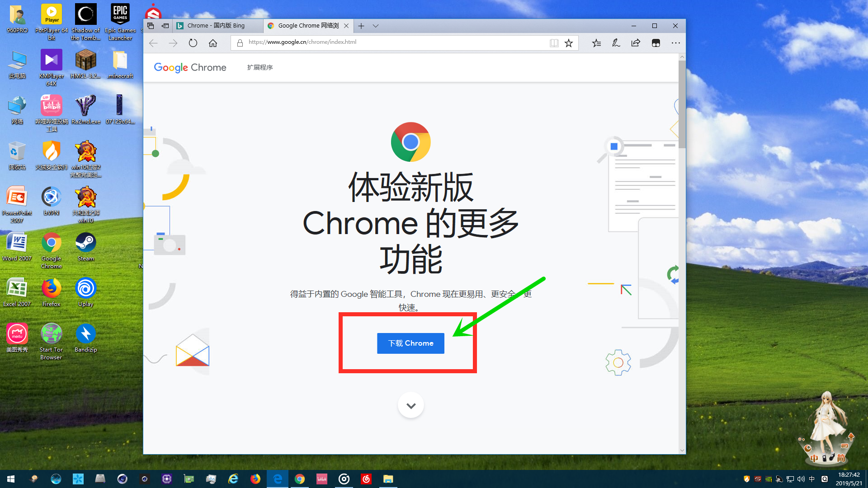Click scrollbar down arrow in browser
This screenshot has height=488, width=868.
682,450
